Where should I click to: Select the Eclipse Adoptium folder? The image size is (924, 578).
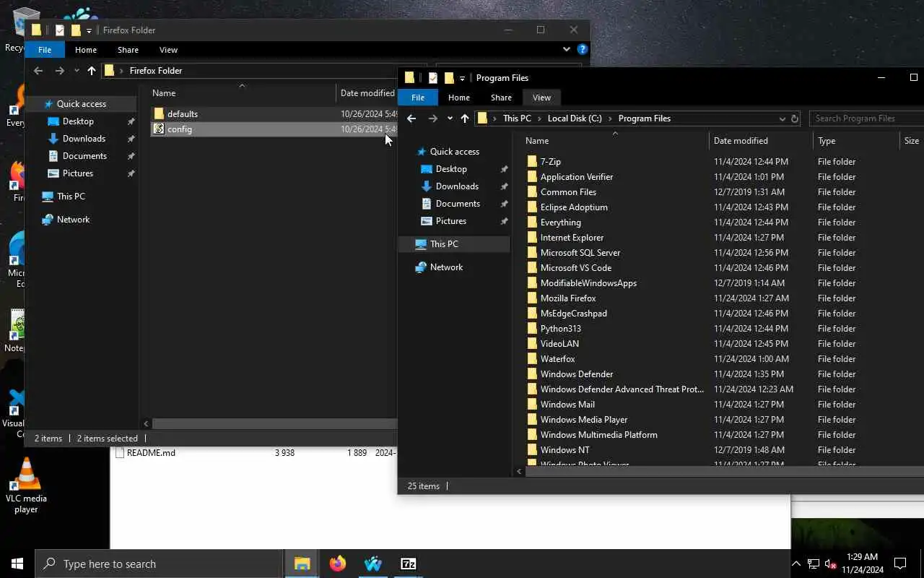click(x=574, y=207)
